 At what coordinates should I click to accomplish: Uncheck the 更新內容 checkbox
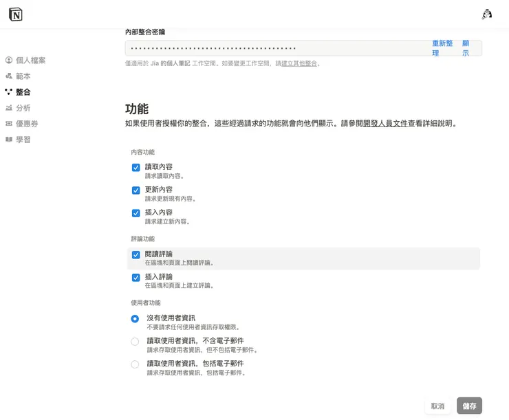click(136, 190)
